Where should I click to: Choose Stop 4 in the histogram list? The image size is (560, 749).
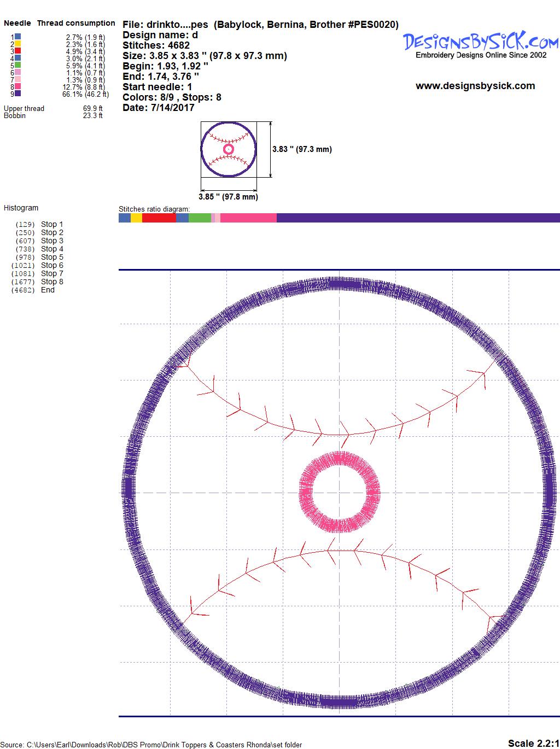(52, 249)
